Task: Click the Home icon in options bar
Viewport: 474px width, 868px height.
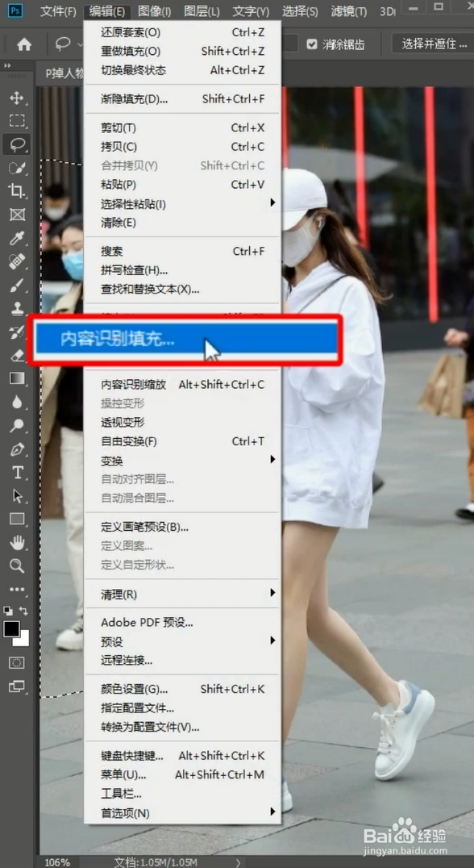Action: [24, 44]
